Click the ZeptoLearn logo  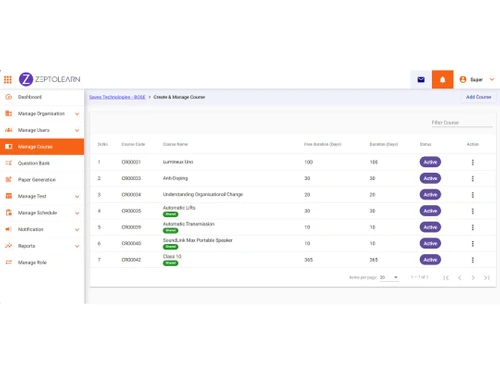coord(50,79)
